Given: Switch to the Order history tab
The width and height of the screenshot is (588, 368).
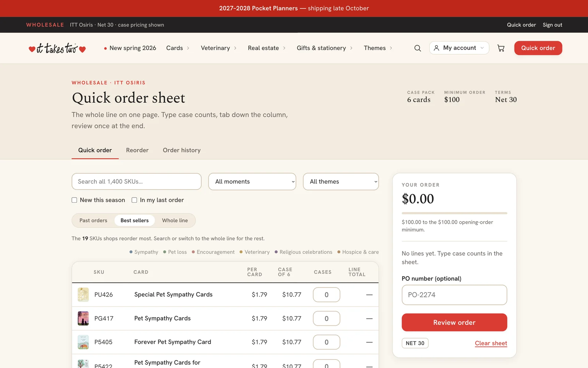Looking at the screenshot, I should pyautogui.click(x=182, y=150).
